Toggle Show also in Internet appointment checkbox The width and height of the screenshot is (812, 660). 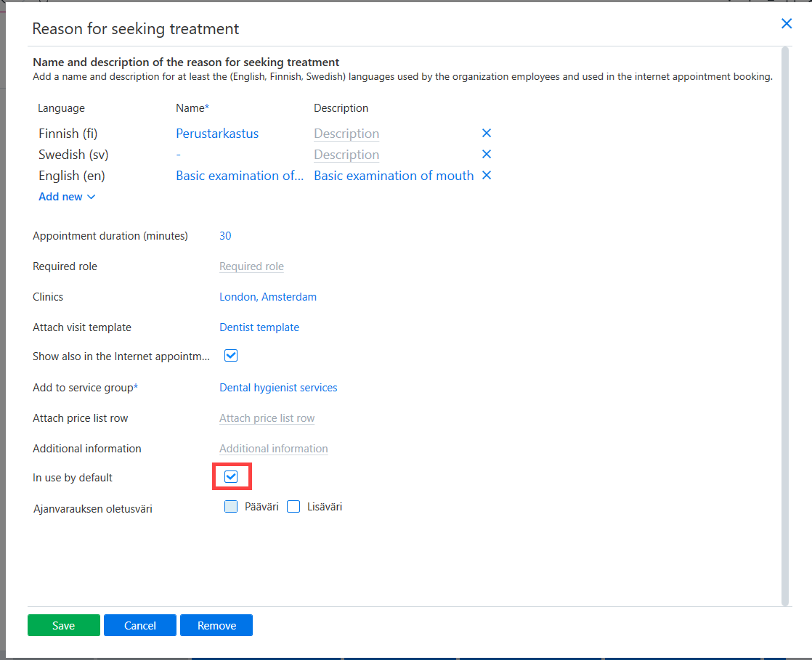coord(231,356)
